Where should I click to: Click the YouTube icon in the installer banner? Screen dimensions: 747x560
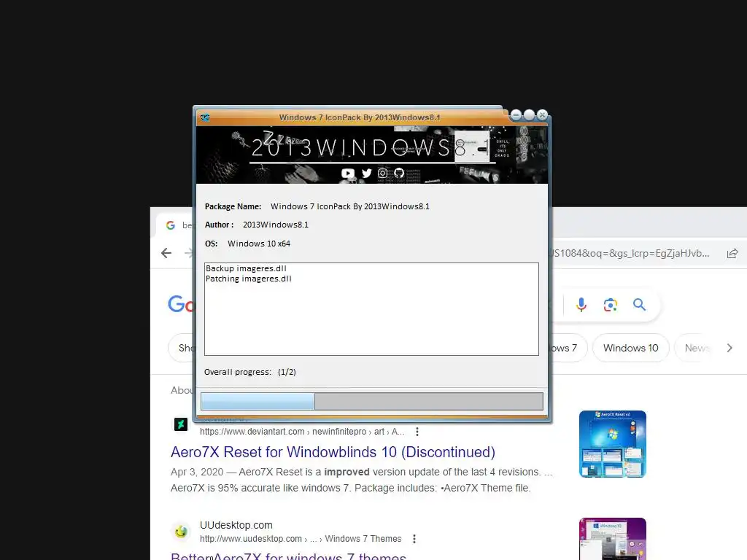(348, 174)
